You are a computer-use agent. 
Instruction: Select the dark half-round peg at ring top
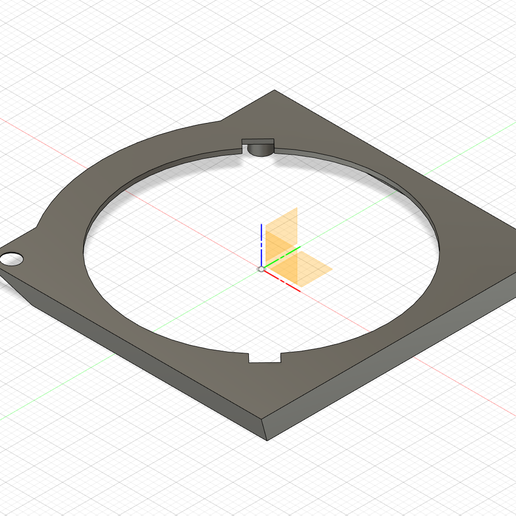click(261, 150)
